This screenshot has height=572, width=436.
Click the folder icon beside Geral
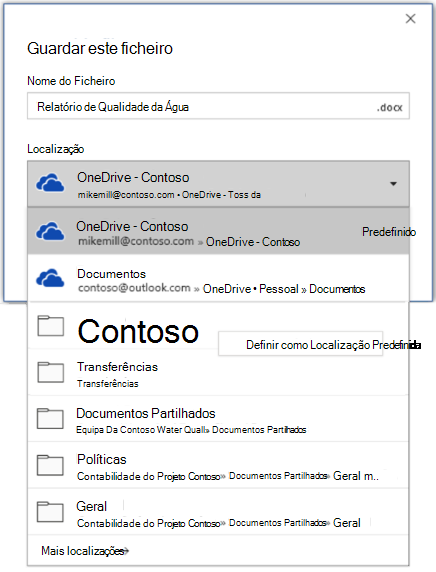click(x=50, y=512)
